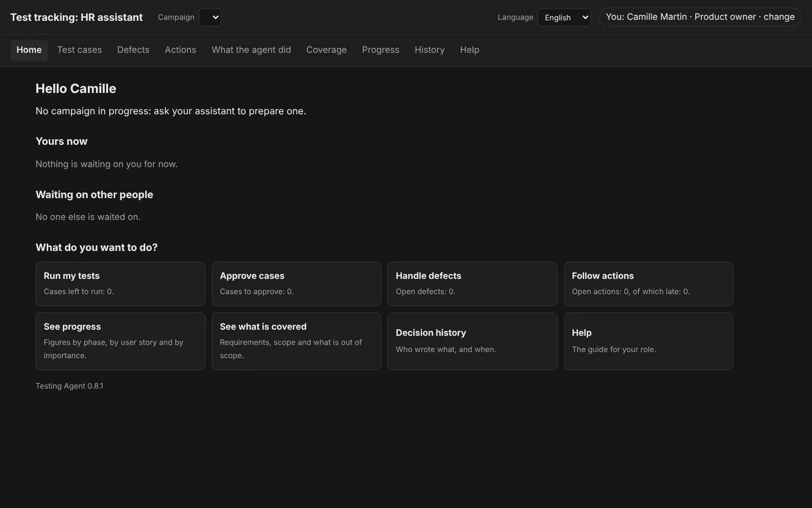Click the Waiting on other people heading

click(94, 195)
